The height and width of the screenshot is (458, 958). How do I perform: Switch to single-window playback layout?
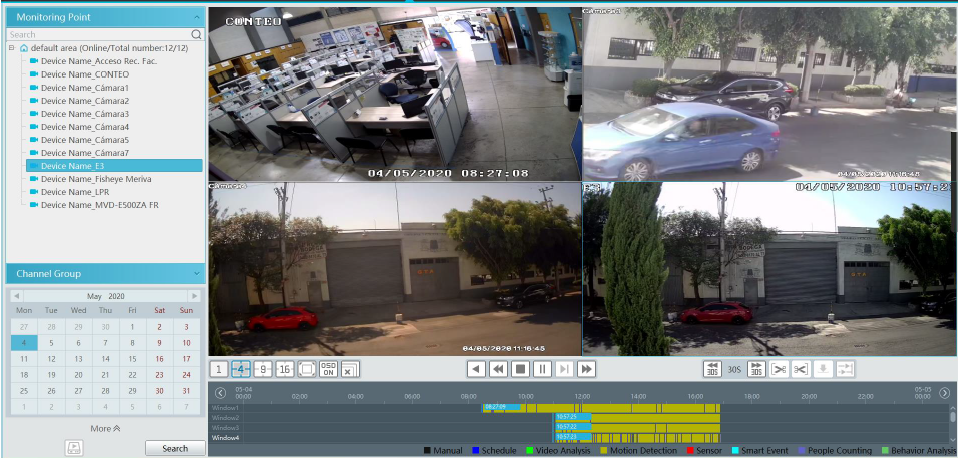(x=219, y=369)
